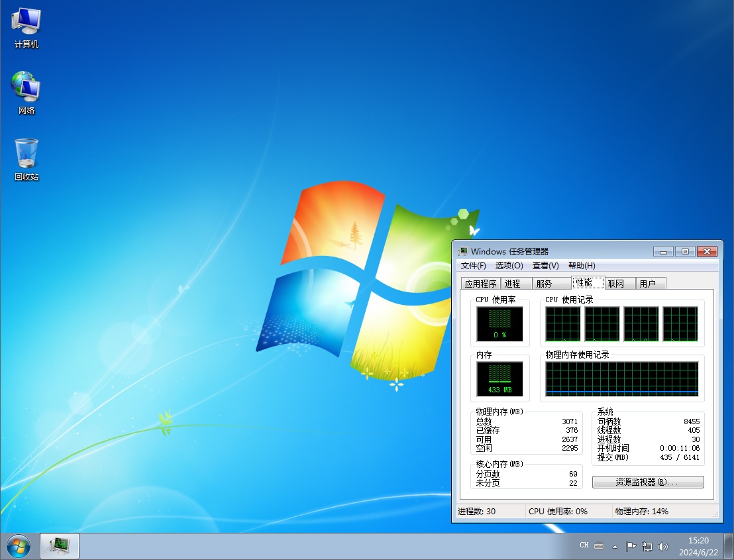Screen dimensions: 734x560
Task: Click the 句柄数 value 8455
Action: click(692, 421)
